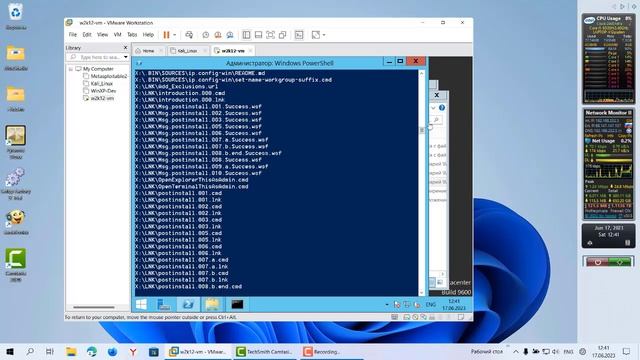Open Server Manager in guest taskbar
The width and height of the screenshot is (640, 360).
click(164, 304)
